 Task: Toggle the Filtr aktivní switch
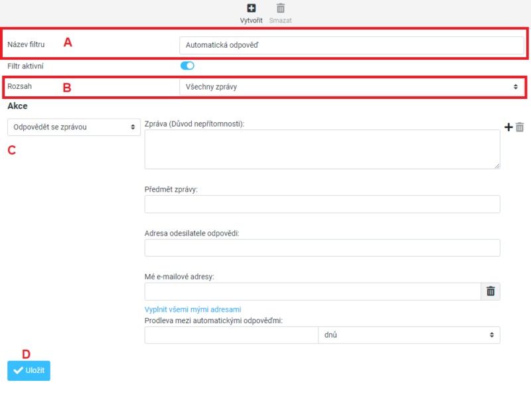tap(187, 66)
